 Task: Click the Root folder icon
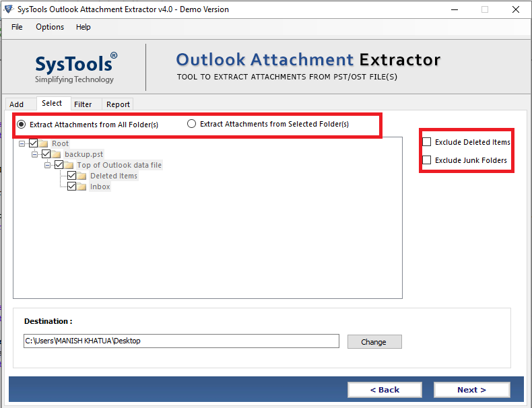point(43,143)
